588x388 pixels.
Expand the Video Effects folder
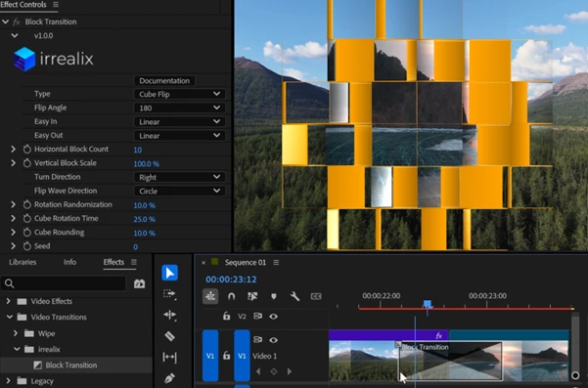click(8, 301)
